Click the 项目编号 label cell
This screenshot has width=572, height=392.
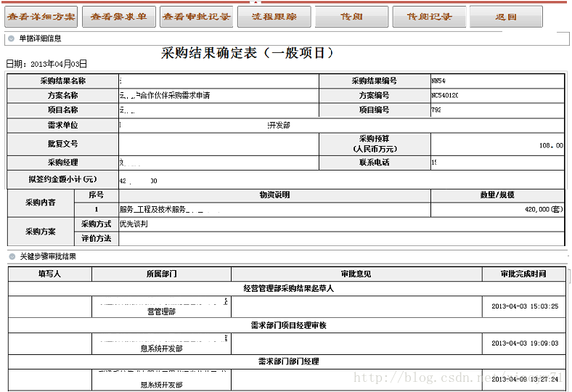[375, 110]
